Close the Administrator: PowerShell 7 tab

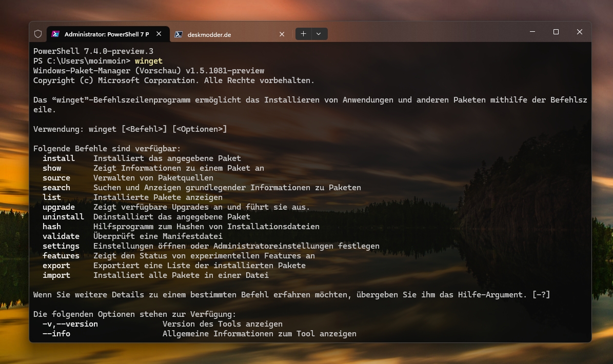(x=159, y=34)
